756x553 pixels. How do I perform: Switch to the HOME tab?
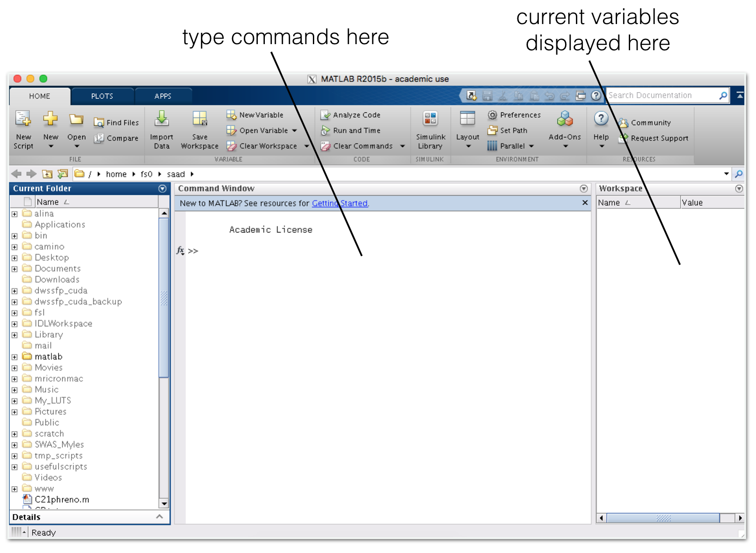point(40,96)
